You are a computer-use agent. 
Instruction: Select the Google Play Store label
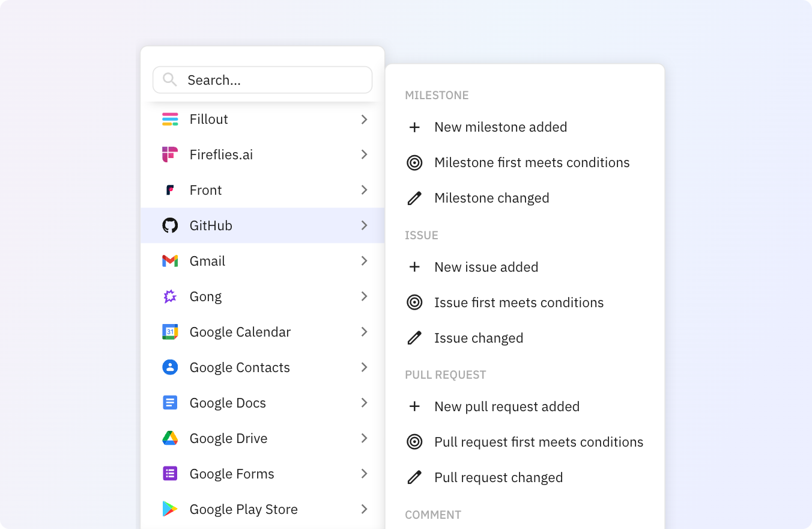tap(244, 509)
